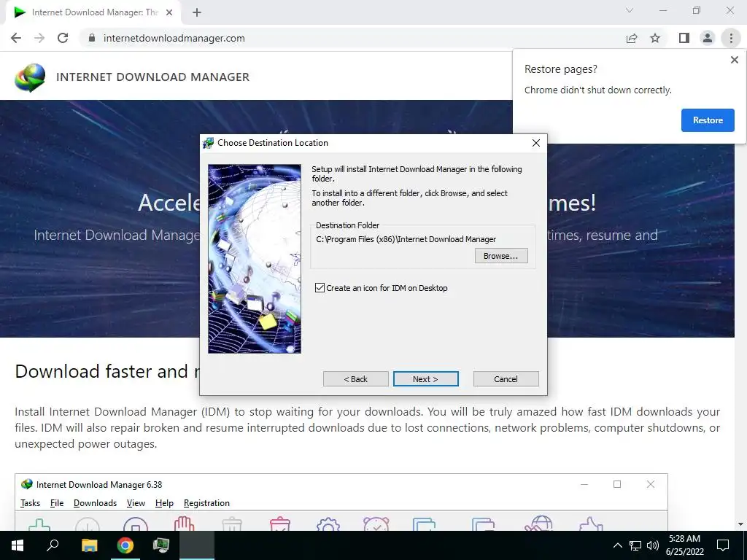Click the red hand Stop All icon

[x=184, y=524]
